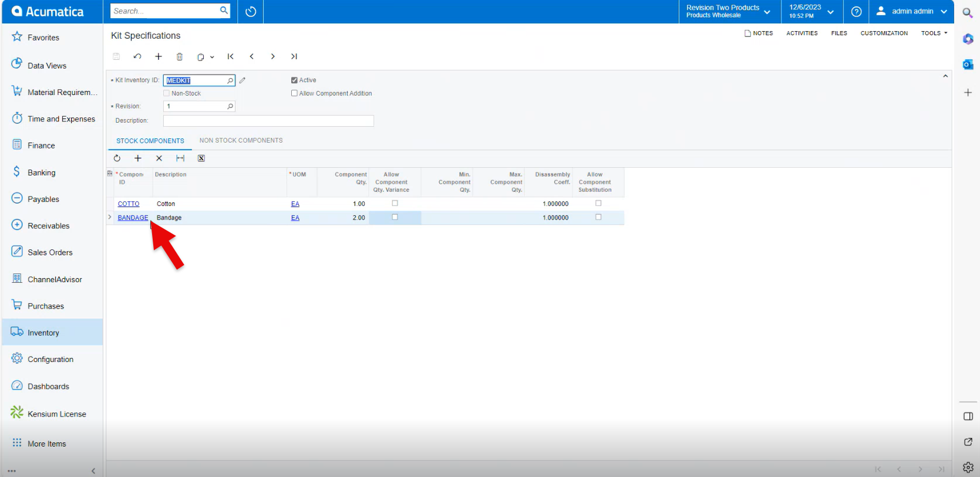Open the BANDAGE component link
Viewport: 980px width, 477px height.
tap(133, 218)
